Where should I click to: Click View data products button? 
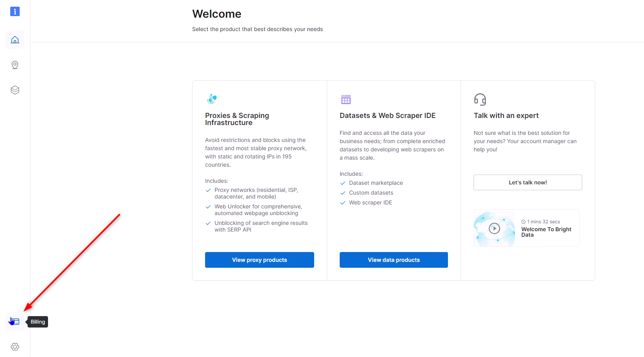(x=394, y=260)
